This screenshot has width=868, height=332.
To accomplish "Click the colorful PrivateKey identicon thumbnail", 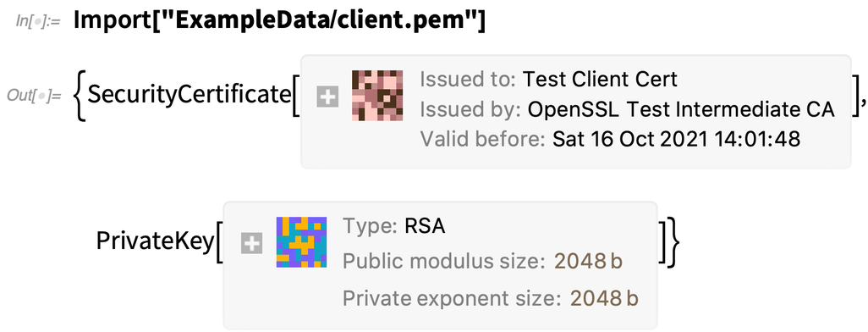I will pos(301,242).
